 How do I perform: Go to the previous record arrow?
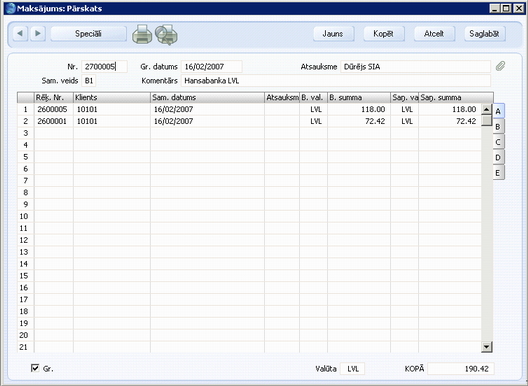[20, 34]
